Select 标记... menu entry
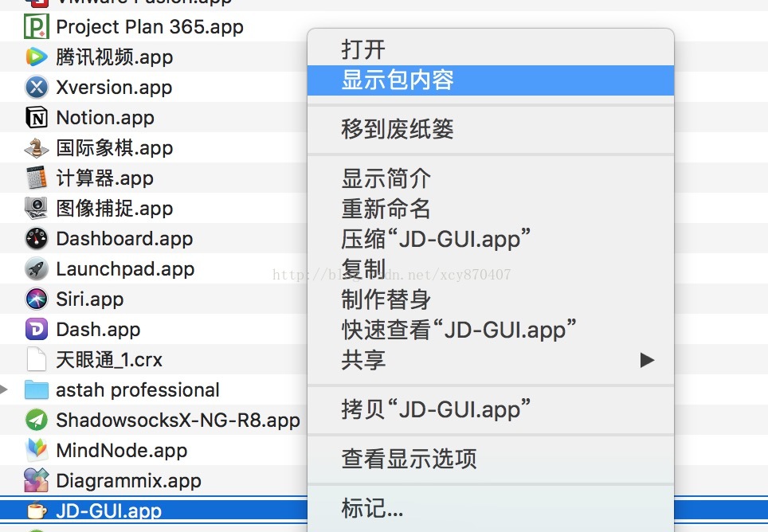The height and width of the screenshot is (532, 768). tap(490, 508)
